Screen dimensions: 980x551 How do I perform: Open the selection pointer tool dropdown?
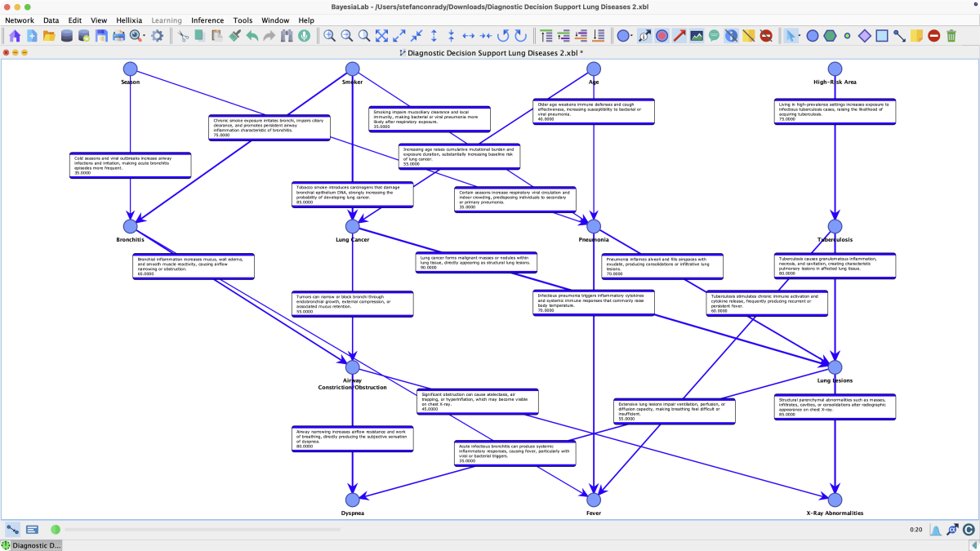(793, 36)
